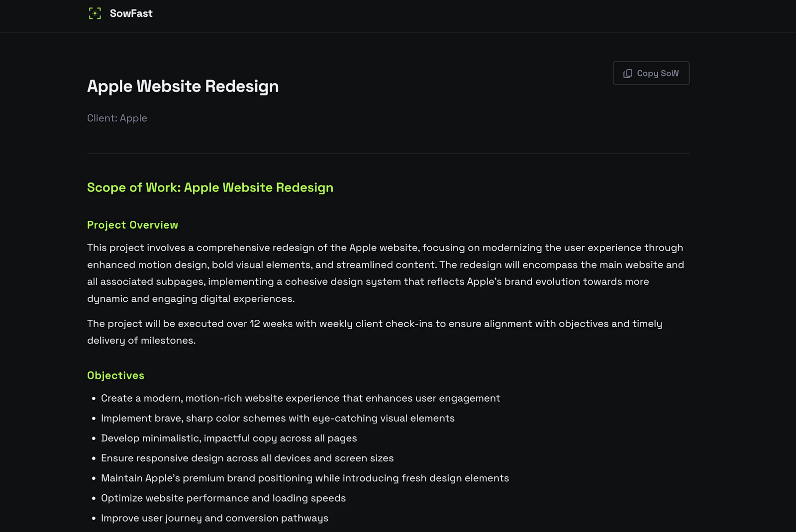Click 'Create a modern, motion-rich website experience' bullet
This screenshot has height=532, width=796.
300,398
